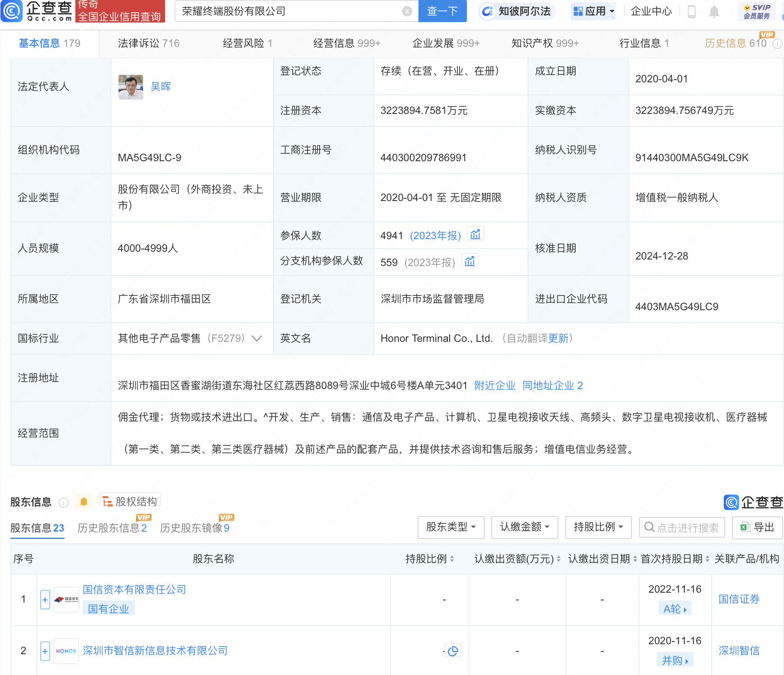Click 吴晖 portrait photo

click(x=131, y=87)
